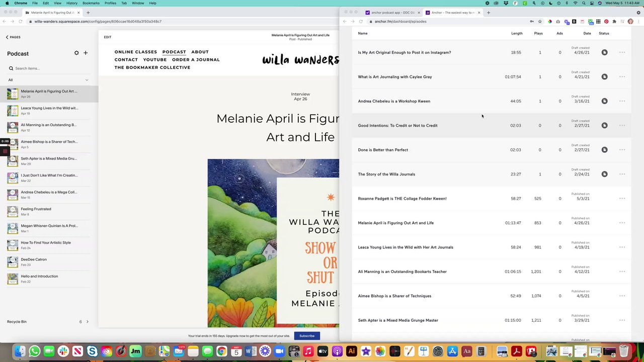Open more options for 'Is My Art Original Enough'
Image resolution: width=644 pixels, height=362 pixels.
tap(622, 52)
